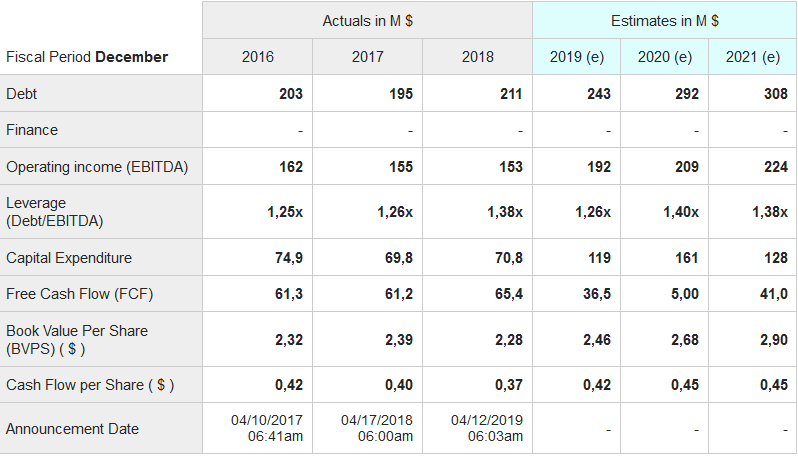Click the 2021 (e) column header

753,57
